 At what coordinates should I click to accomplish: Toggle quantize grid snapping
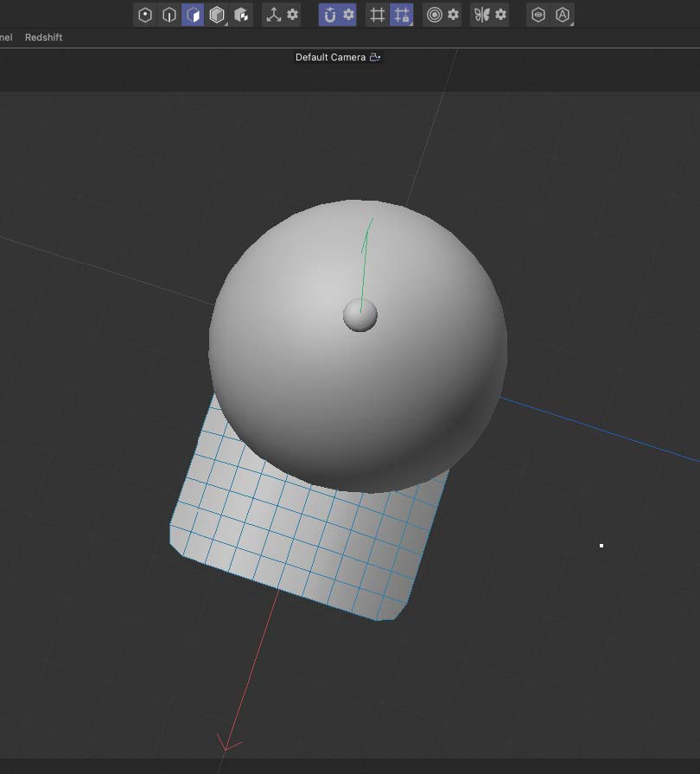[399, 15]
